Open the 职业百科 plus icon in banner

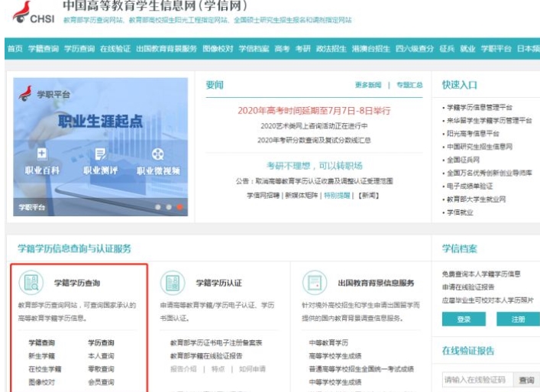click(42, 154)
